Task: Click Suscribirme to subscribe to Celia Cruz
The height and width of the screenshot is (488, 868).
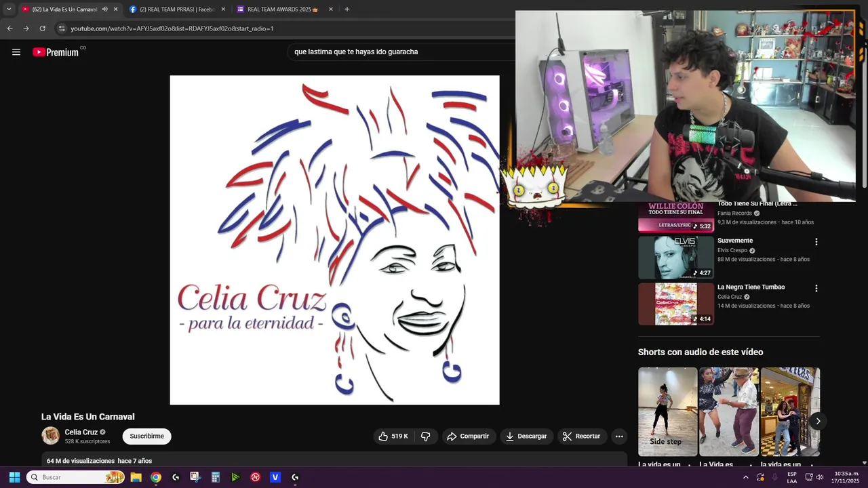Action: coord(146,436)
